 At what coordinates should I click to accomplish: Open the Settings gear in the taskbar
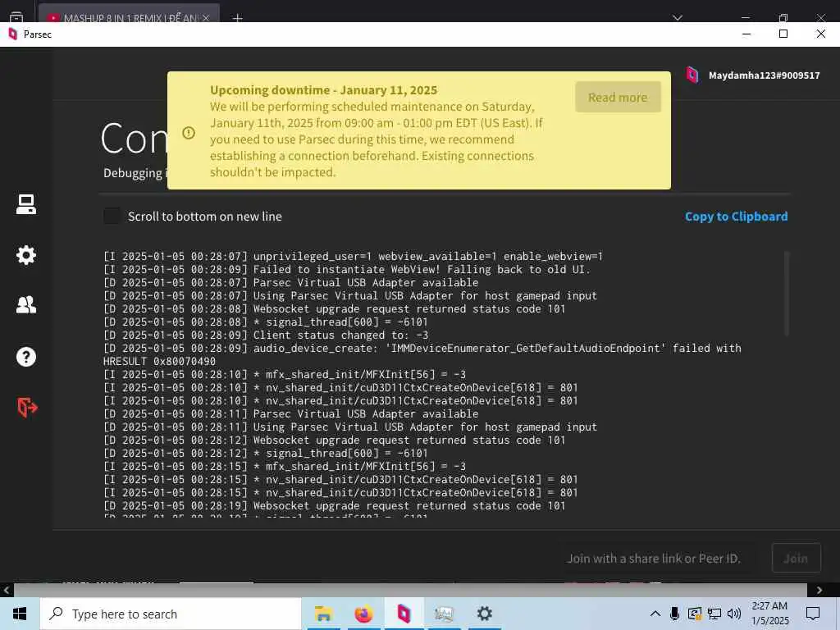484,614
